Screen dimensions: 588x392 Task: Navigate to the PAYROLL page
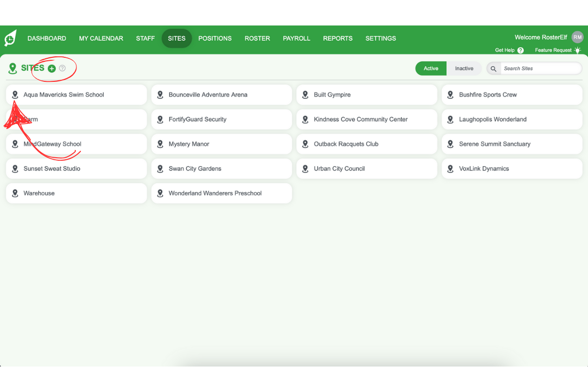click(296, 38)
